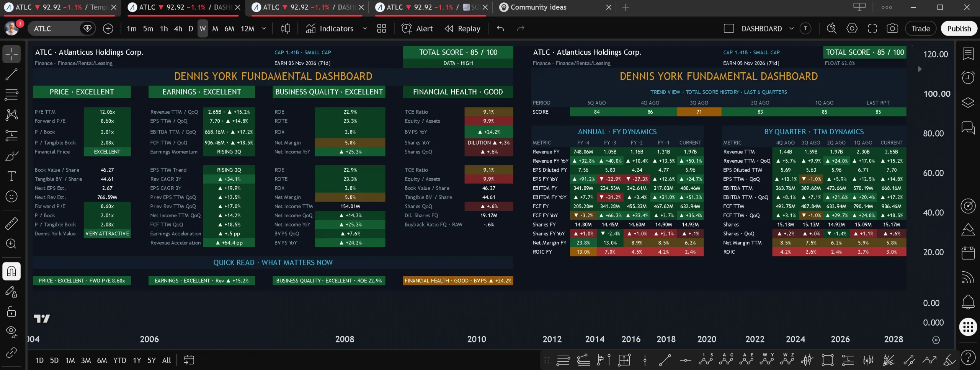This screenshot has height=370, width=980.
Task: Open the ooo more options menu
Action: (887, 7)
